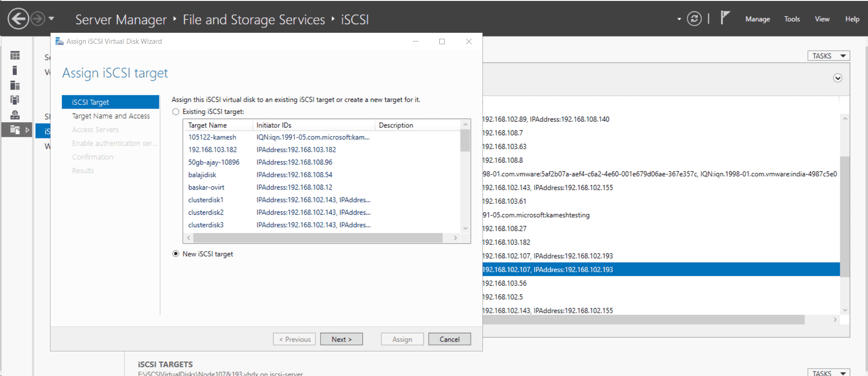
Task: Click the Target Name column header
Action: (x=218, y=125)
